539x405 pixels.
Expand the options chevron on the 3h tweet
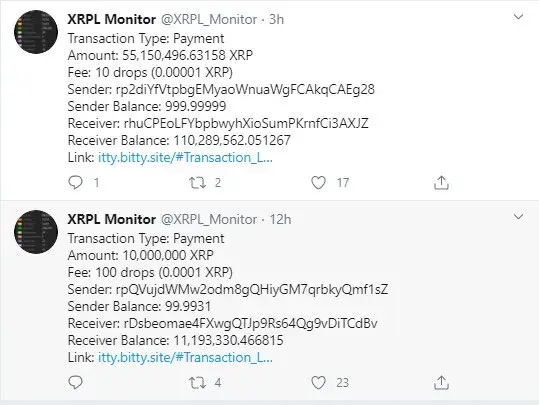click(518, 17)
